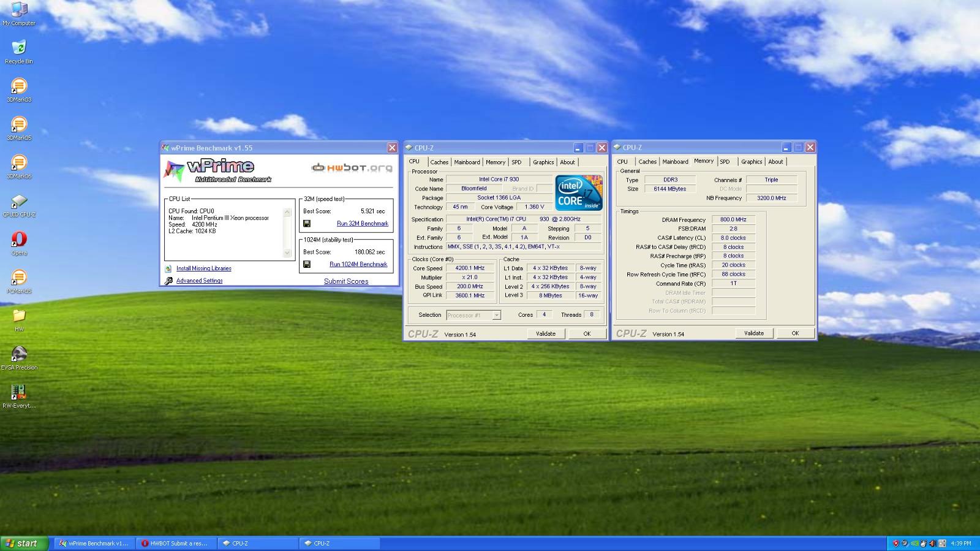Click OK in the right CPU-Z window

pos(795,333)
